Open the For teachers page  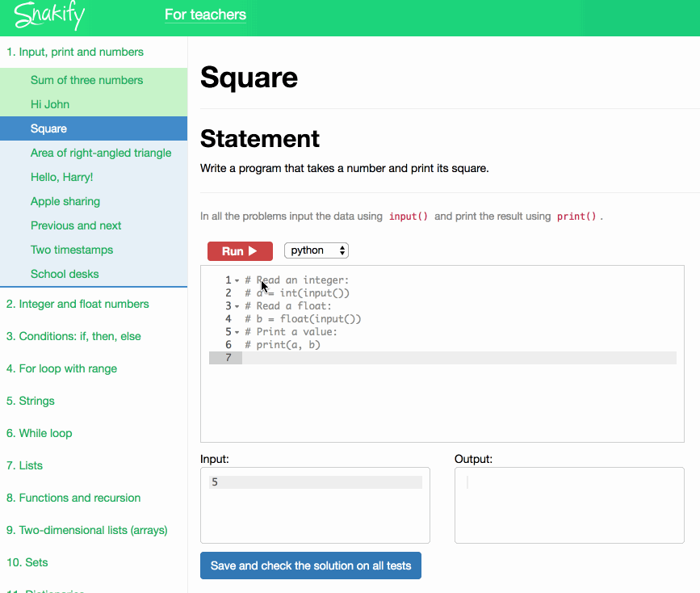(x=205, y=15)
